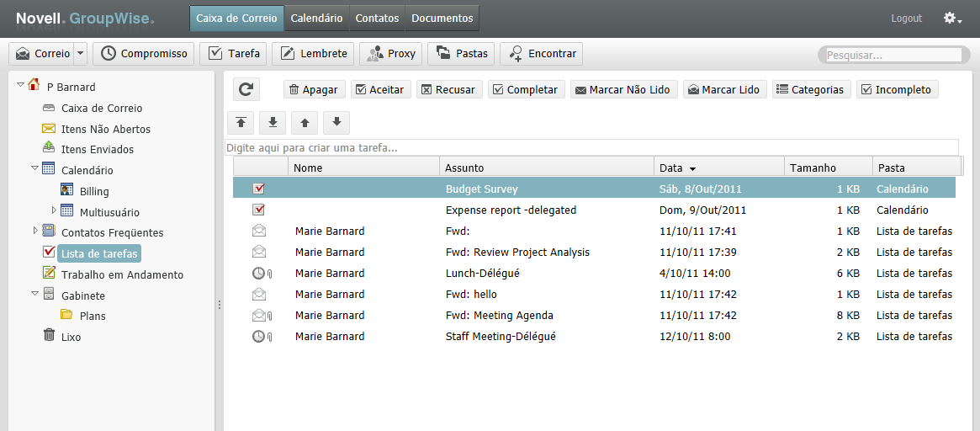Mark the selected item as Completar
This screenshot has height=431, width=980.
click(524, 90)
